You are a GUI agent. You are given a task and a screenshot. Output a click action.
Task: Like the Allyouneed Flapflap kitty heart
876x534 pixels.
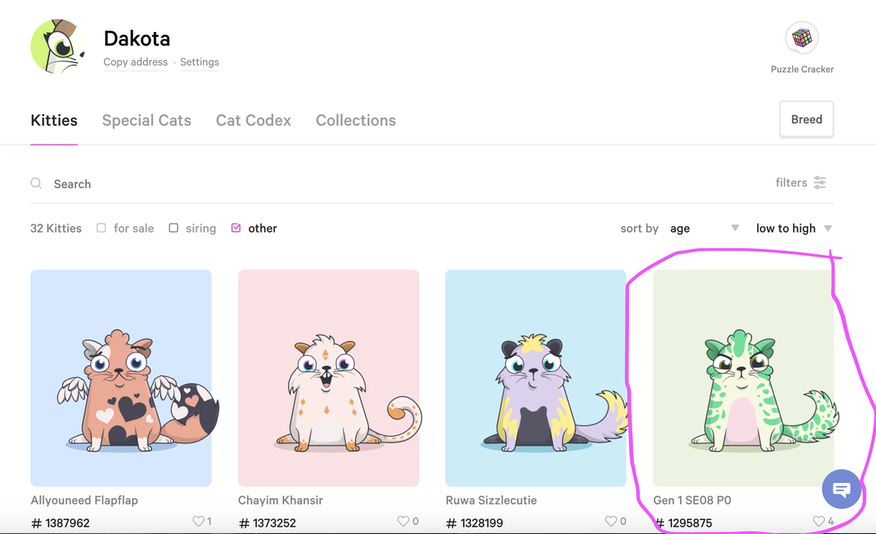click(x=197, y=521)
